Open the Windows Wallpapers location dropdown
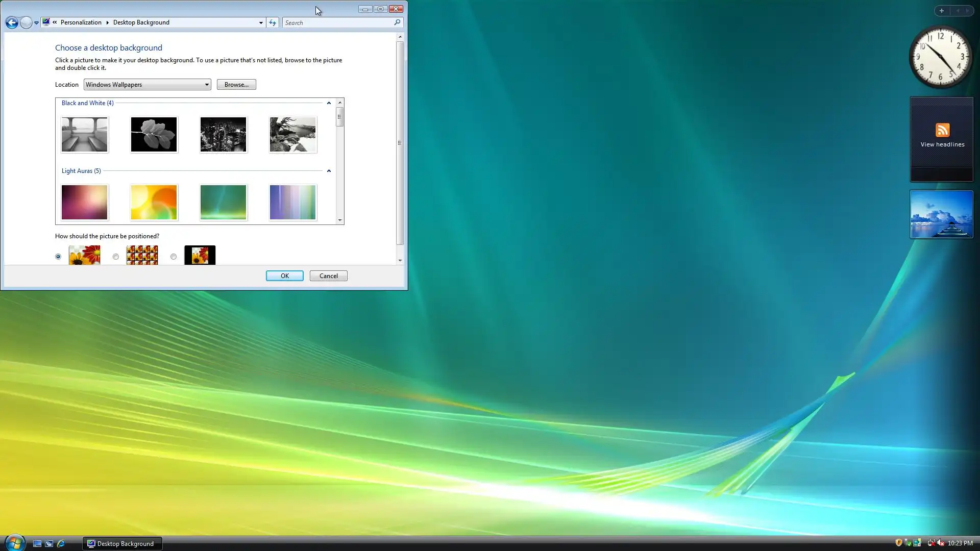Image resolution: width=980 pixels, height=551 pixels. coord(147,85)
